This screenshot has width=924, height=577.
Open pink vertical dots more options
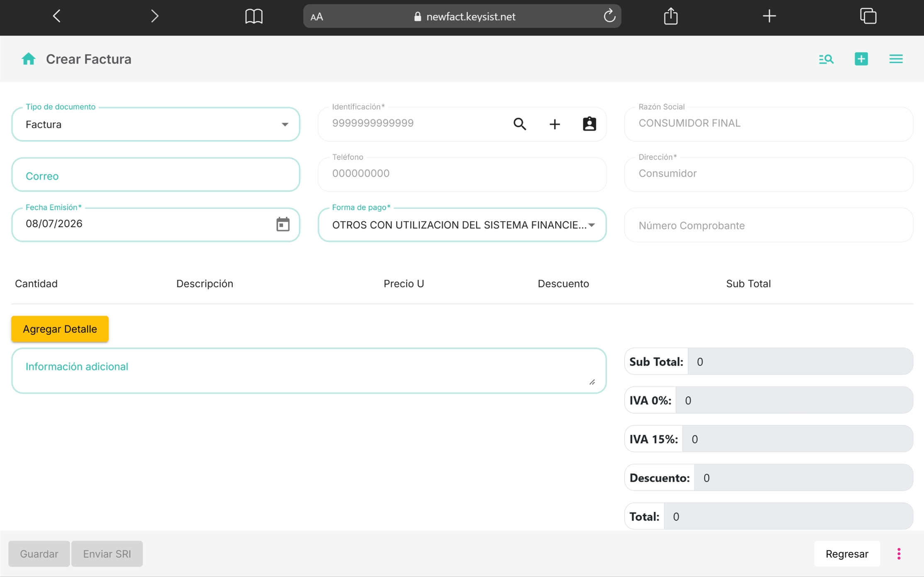click(x=899, y=554)
